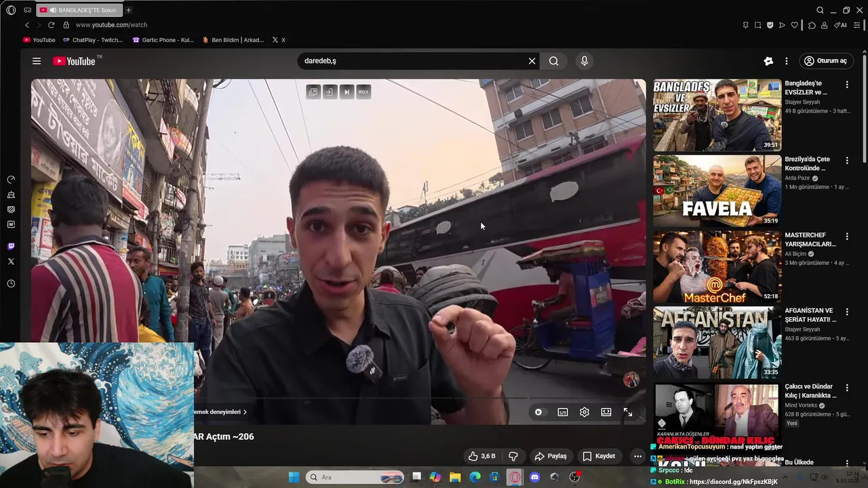Screen dimensions: 868x488
Task: Open the Ben Bildim bookmark
Action: point(233,40)
